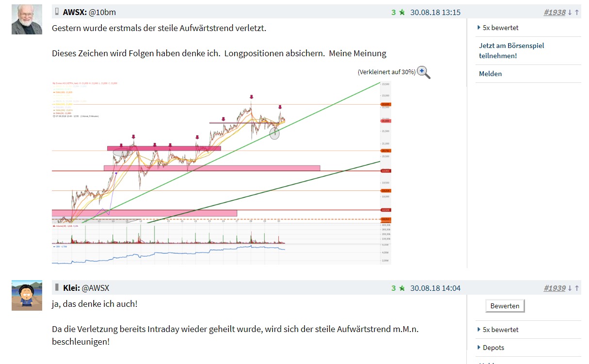Click the 'Bewerten' button
This screenshot has width=589, height=364.
coord(504,305)
